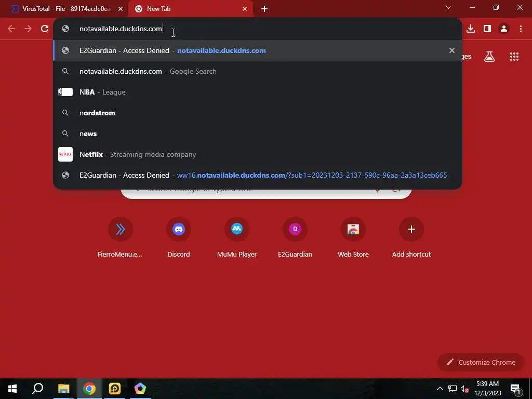
Task: Open the Google apps grid icon
Action: 514,57
